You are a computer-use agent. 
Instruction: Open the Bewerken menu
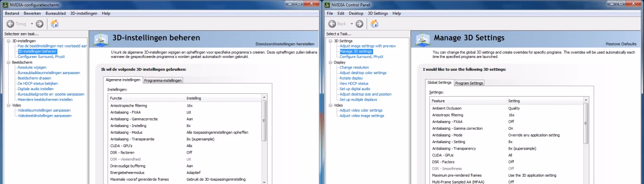point(32,13)
